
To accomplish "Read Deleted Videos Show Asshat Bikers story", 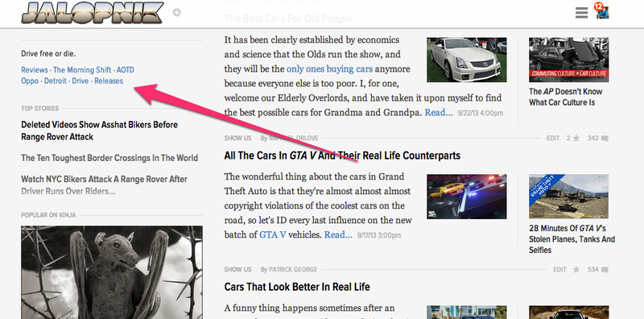I will tap(99, 130).
